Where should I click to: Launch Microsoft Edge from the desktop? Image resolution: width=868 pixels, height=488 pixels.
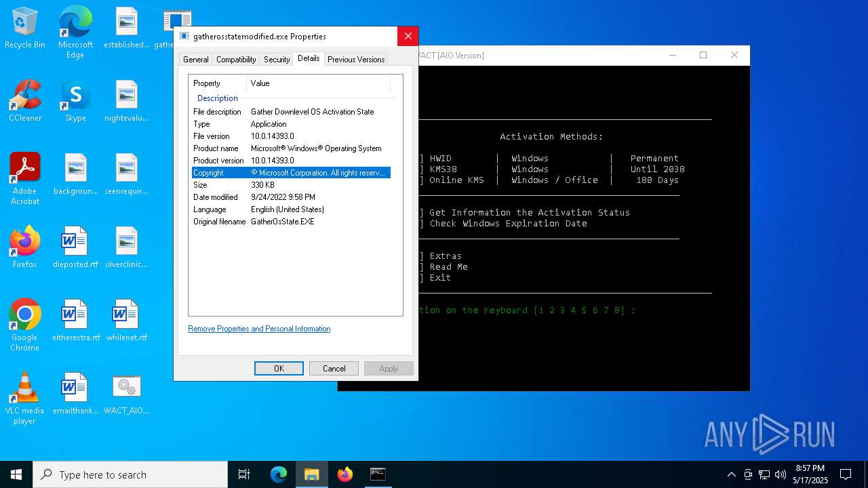pyautogui.click(x=75, y=32)
